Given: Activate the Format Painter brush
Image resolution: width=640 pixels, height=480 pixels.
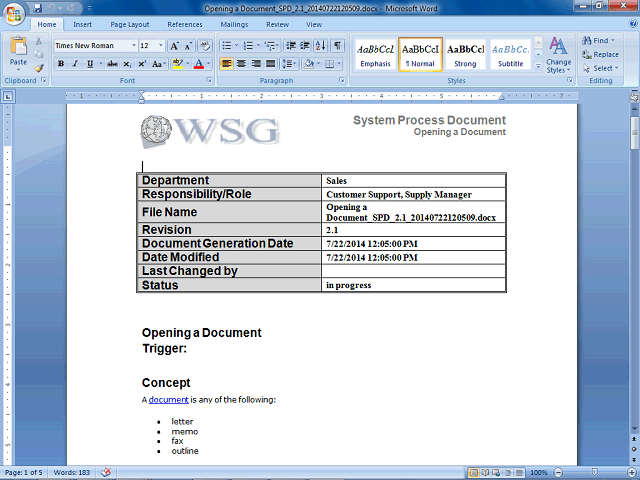Looking at the screenshot, I should pyautogui.click(x=39, y=68).
